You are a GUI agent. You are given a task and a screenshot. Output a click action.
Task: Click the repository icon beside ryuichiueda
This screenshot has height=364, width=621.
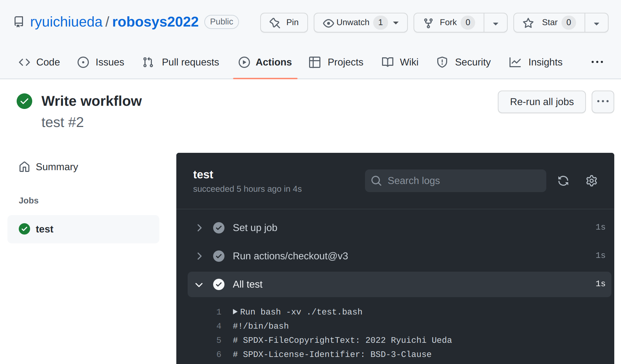point(19,22)
